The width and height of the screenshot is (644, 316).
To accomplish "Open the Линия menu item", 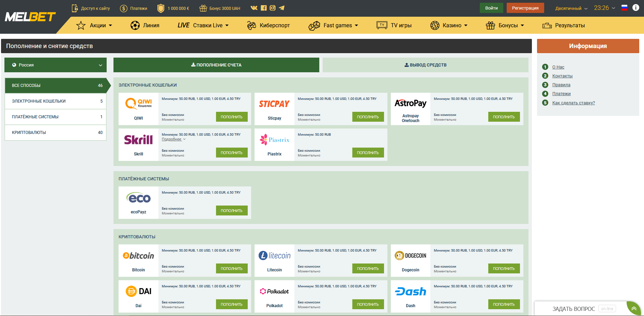I will tap(145, 25).
